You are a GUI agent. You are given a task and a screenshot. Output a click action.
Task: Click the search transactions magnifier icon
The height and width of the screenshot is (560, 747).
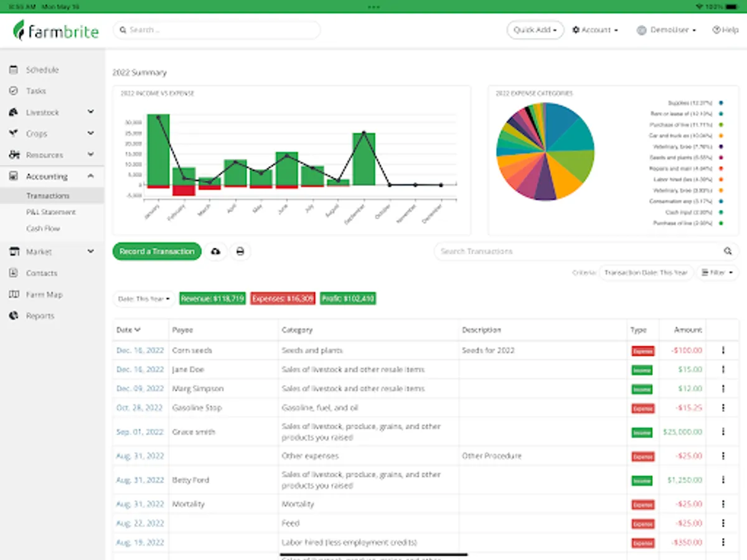click(x=728, y=251)
